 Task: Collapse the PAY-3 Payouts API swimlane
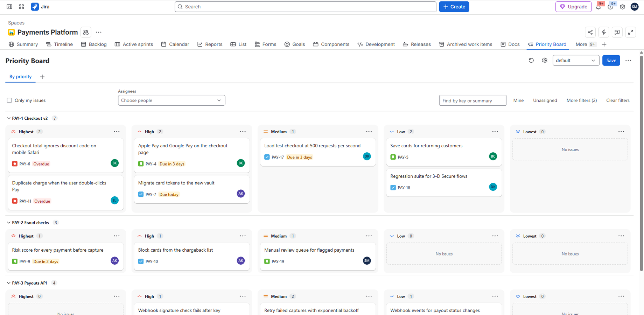(9, 283)
